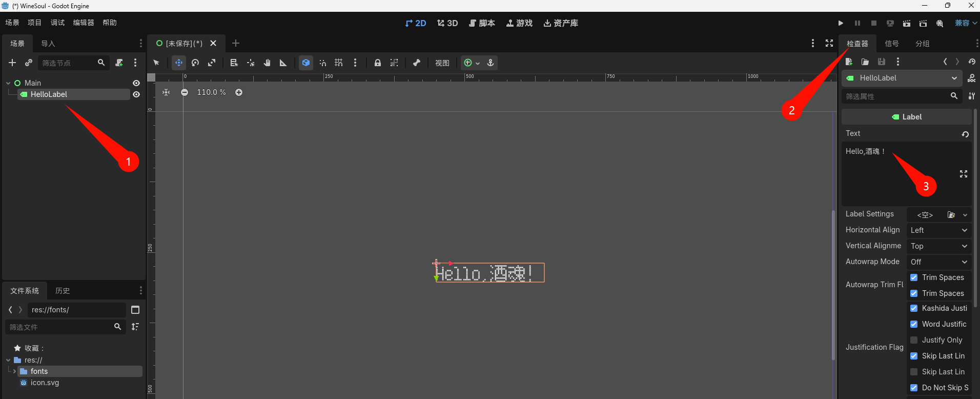980x399 pixels.
Task: Activate the Rotate Mode tool
Action: coord(195,63)
